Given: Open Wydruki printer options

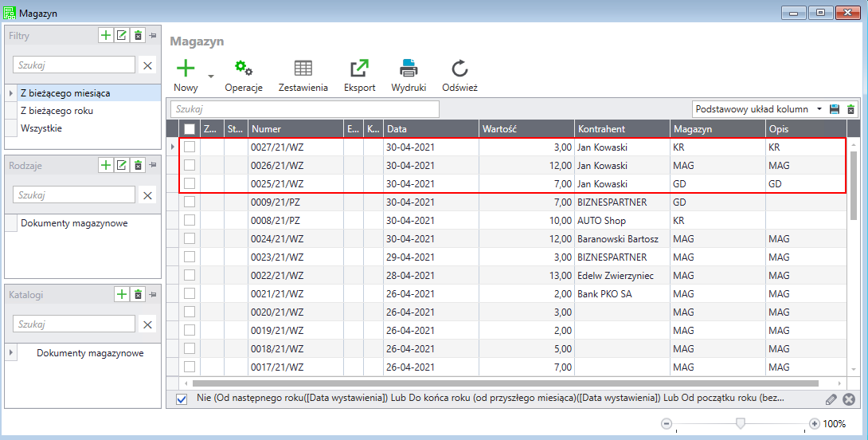Looking at the screenshot, I should (409, 69).
